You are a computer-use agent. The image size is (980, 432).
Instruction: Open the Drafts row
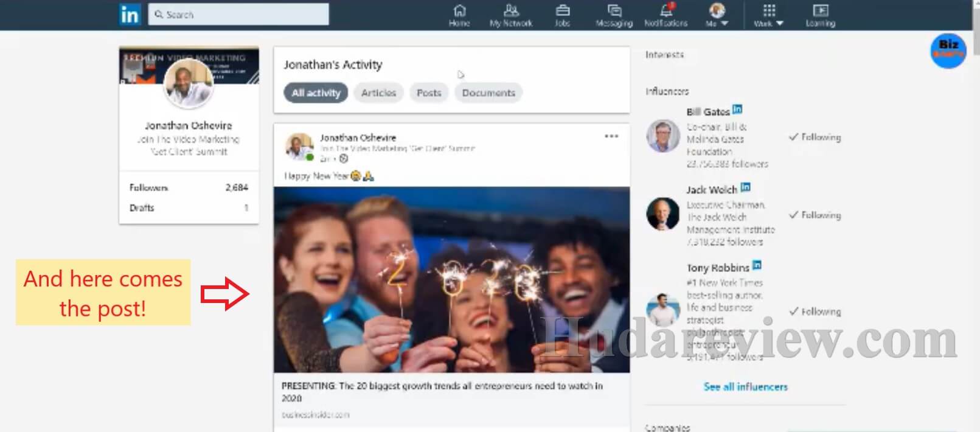pyautogui.click(x=189, y=207)
